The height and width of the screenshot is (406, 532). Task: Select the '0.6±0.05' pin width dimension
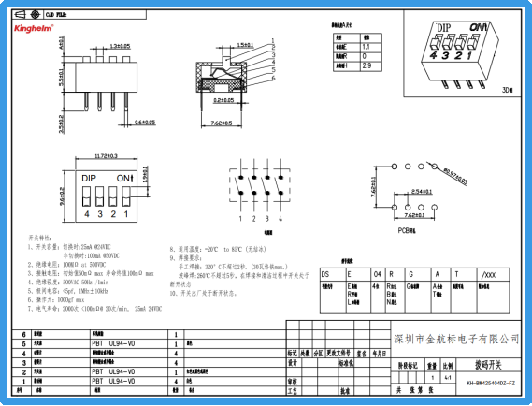click(145, 123)
